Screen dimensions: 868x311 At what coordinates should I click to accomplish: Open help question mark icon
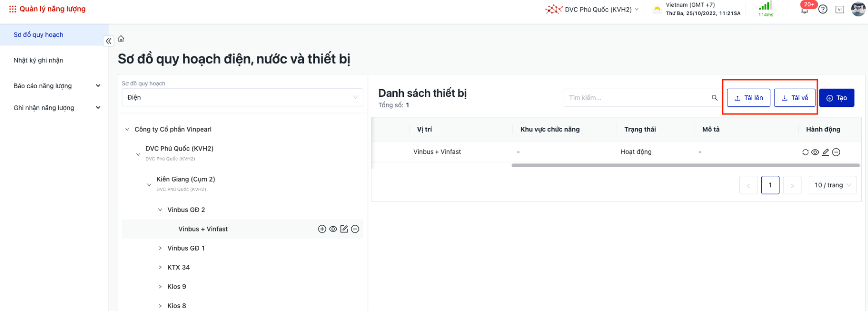pyautogui.click(x=823, y=9)
